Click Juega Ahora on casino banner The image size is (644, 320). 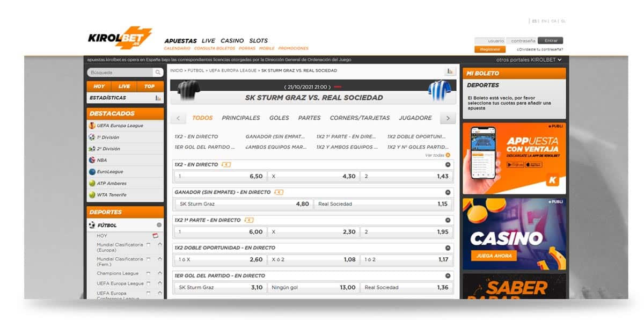tap(494, 256)
